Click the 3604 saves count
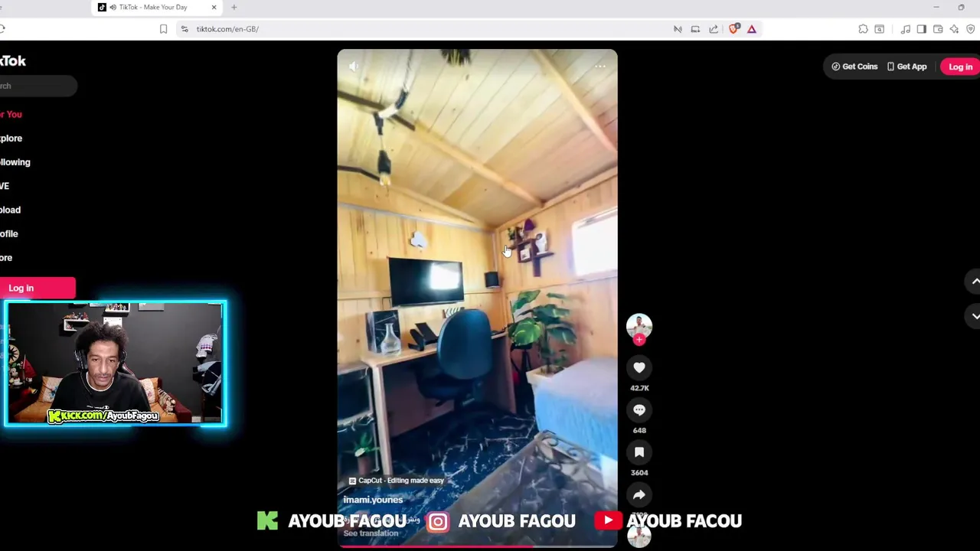The width and height of the screenshot is (980, 551). (639, 472)
